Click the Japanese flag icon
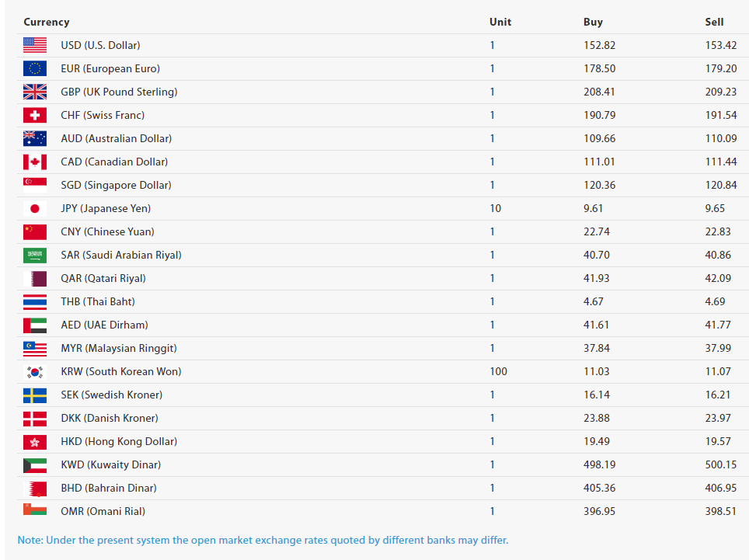 click(x=35, y=209)
